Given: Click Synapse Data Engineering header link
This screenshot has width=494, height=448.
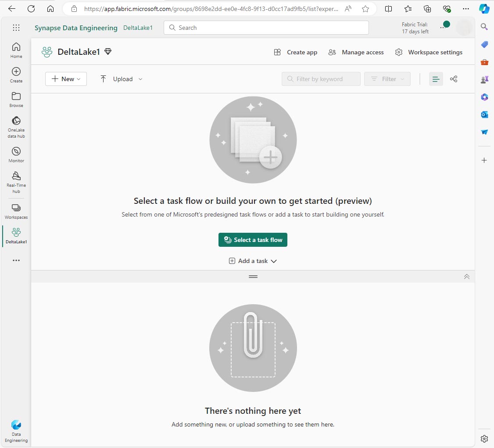Looking at the screenshot, I should click(x=76, y=28).
